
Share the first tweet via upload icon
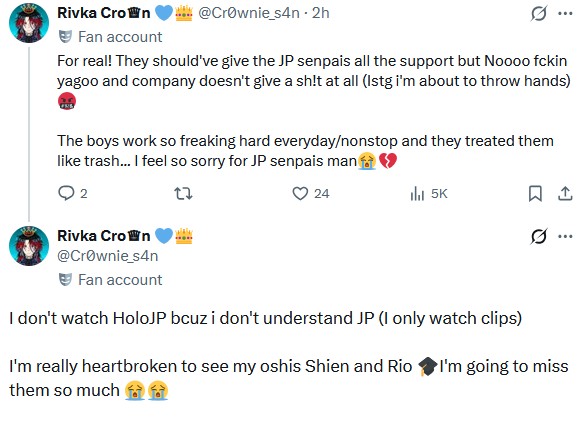coord(565,193)
